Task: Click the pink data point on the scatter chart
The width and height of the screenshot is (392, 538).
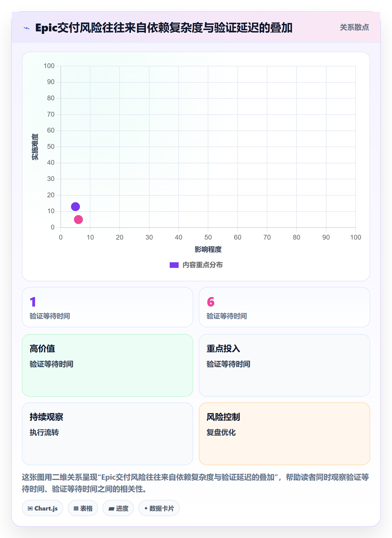Action: 78,220
